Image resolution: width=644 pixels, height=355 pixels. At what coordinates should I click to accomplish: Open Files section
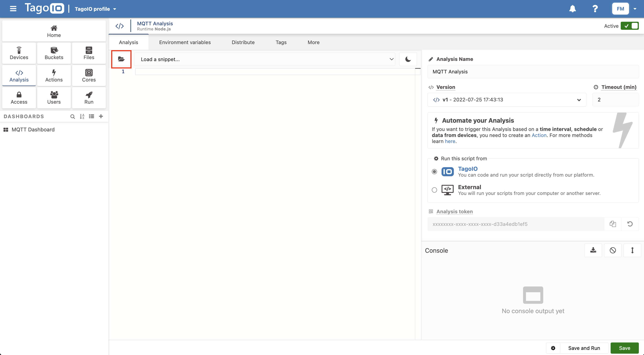coord(89,53)
